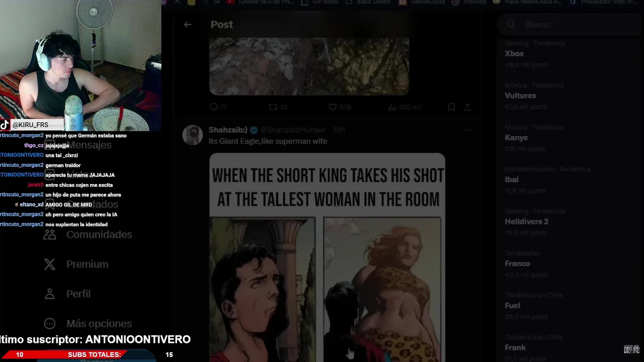Viewport: 644px width, 362px height.
Task: Click the search magnifier icon
Action: coord(511,24)
